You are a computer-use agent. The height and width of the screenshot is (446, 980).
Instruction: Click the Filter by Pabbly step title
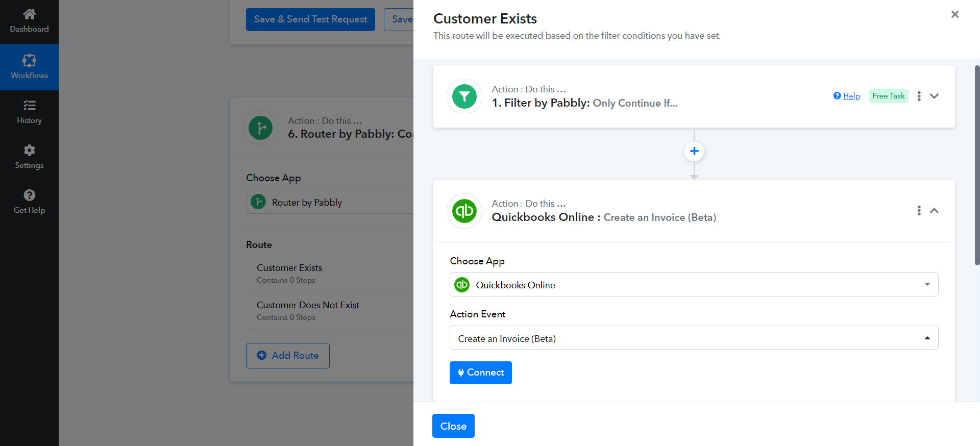(x=585, y=103)
